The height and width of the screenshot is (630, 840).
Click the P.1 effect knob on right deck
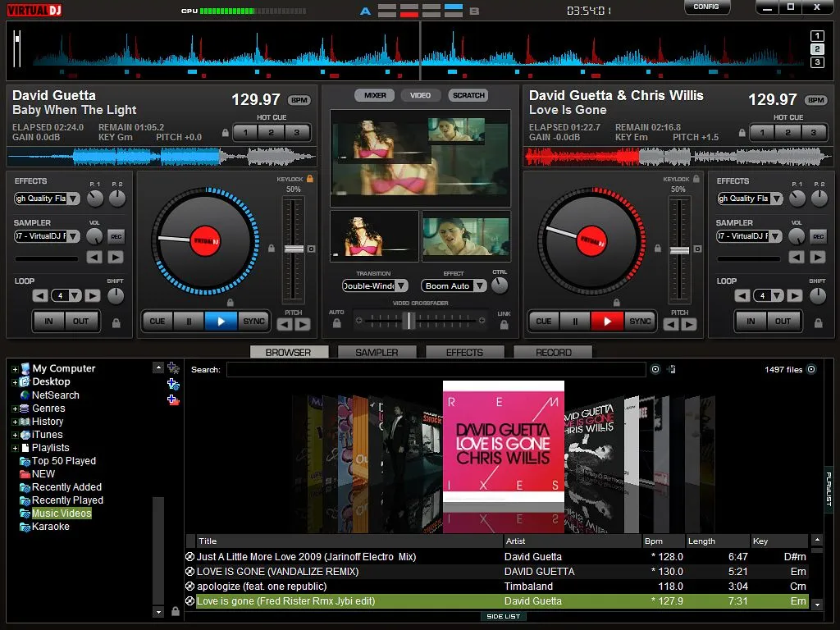(x=796, y=198)
